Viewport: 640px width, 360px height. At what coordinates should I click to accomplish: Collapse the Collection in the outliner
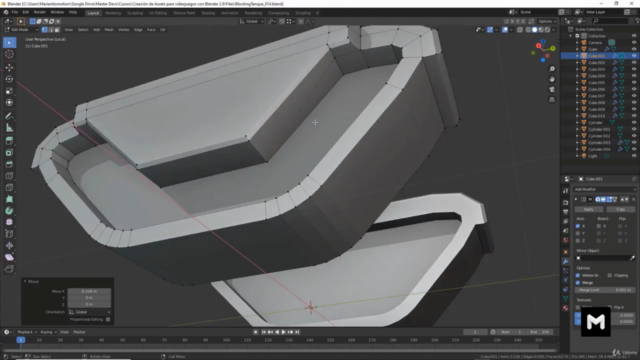571,36
